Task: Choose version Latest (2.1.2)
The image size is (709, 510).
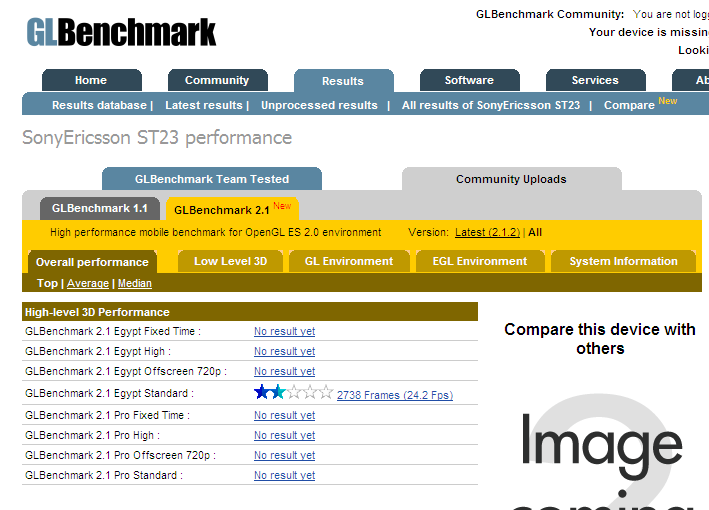Action: 487,232
